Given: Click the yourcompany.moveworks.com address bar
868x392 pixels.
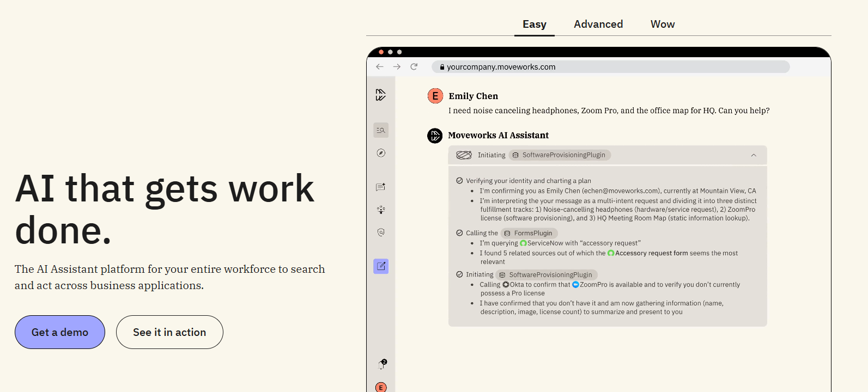Looking at the screenshot, I should [610, 67].
